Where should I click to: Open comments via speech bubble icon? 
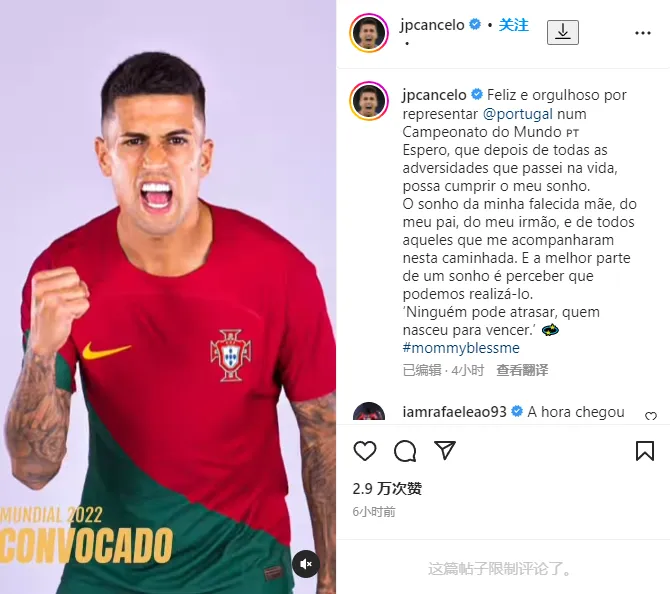point(405,451)
